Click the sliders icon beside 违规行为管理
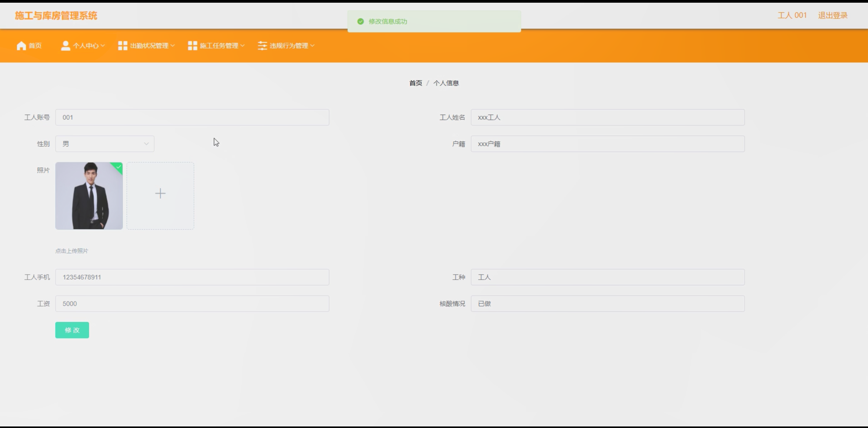 click(262, 46)
